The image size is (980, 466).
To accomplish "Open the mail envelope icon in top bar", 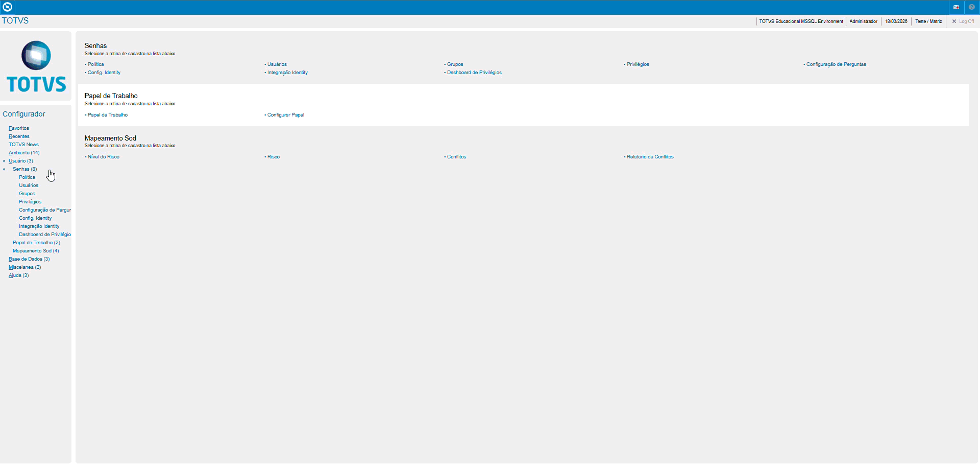I will coord(956,7).
